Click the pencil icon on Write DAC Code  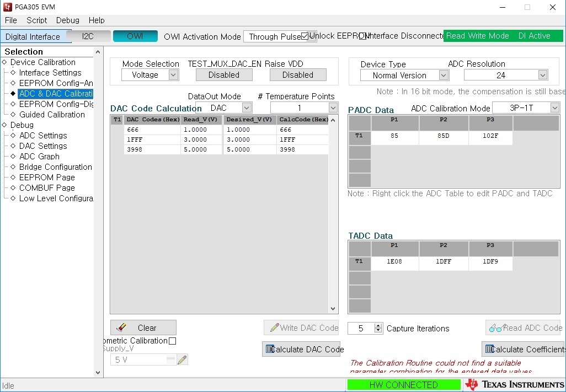(274, 327)
